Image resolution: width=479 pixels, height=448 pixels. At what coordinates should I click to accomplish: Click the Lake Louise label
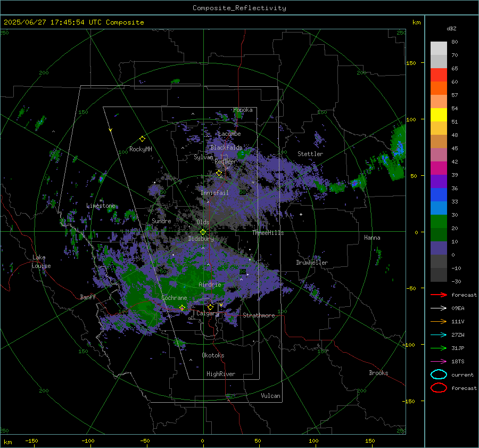coord(41,262)
